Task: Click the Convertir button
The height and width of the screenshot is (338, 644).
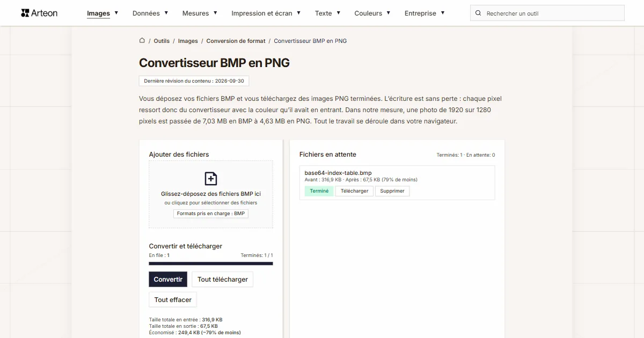Action: [168, 279]
